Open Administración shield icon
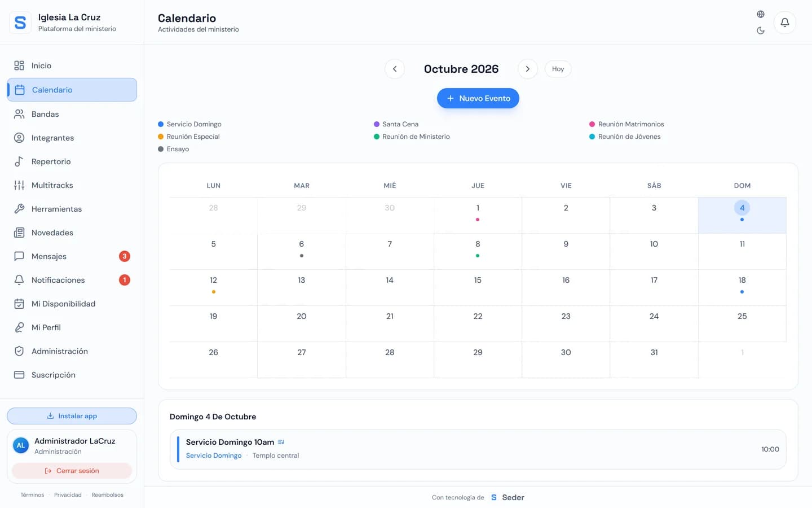This screenshot has height=508, width=812. click(x=19, y=351)
